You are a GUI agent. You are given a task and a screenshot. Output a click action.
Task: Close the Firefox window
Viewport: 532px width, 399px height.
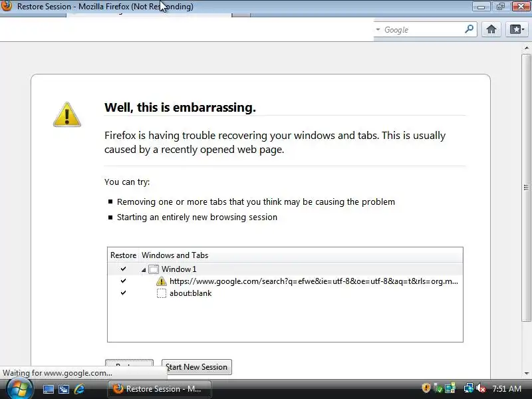coord(521,6)
